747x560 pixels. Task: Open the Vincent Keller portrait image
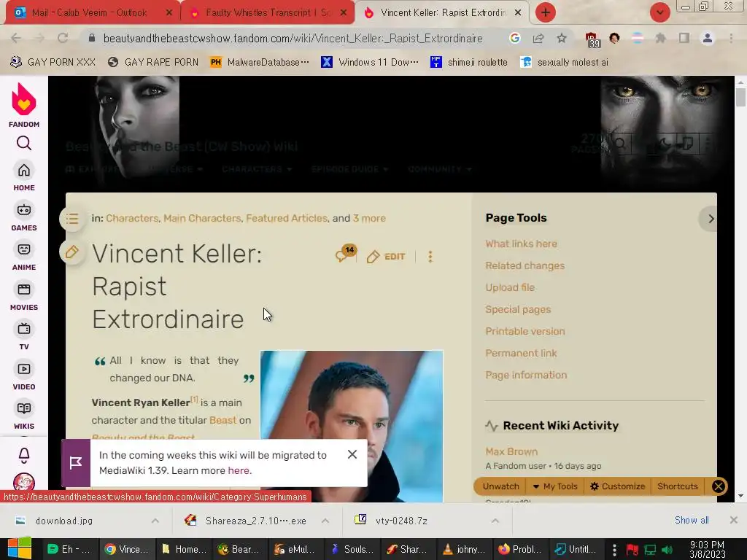[352, 426]
